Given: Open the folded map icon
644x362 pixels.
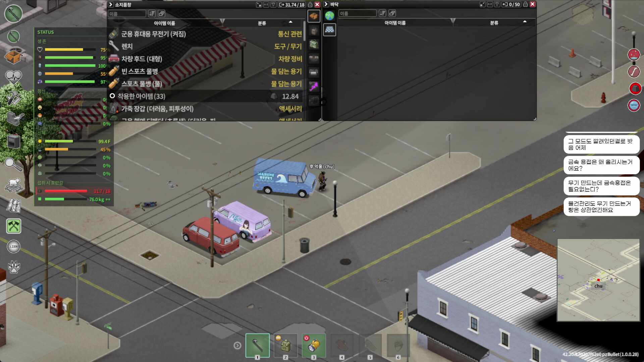Looking at the screenshot, I should tap(14, 205).
